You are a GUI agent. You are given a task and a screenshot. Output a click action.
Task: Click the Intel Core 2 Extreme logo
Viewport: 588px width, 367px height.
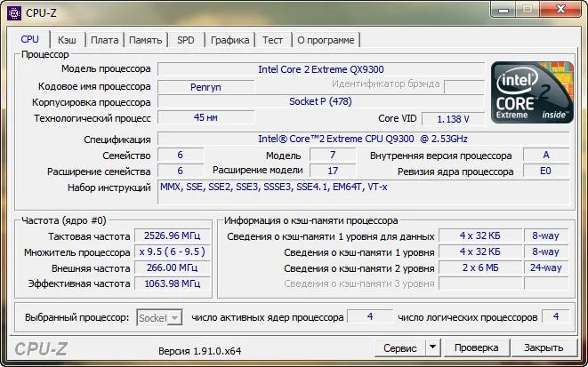532,92
